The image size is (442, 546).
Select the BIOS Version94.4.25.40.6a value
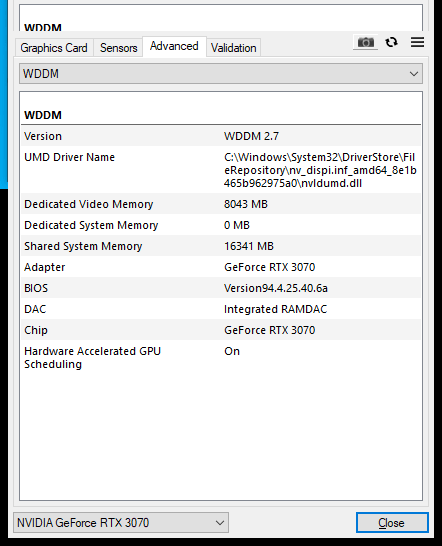coord(276,288)
